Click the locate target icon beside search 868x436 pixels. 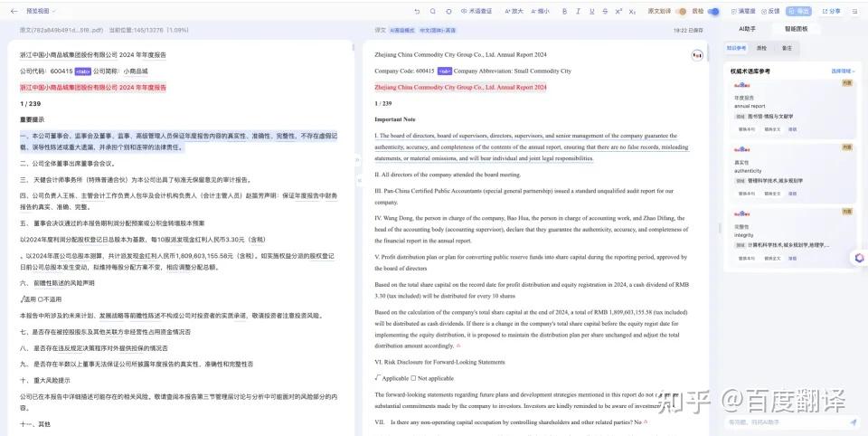449,11
